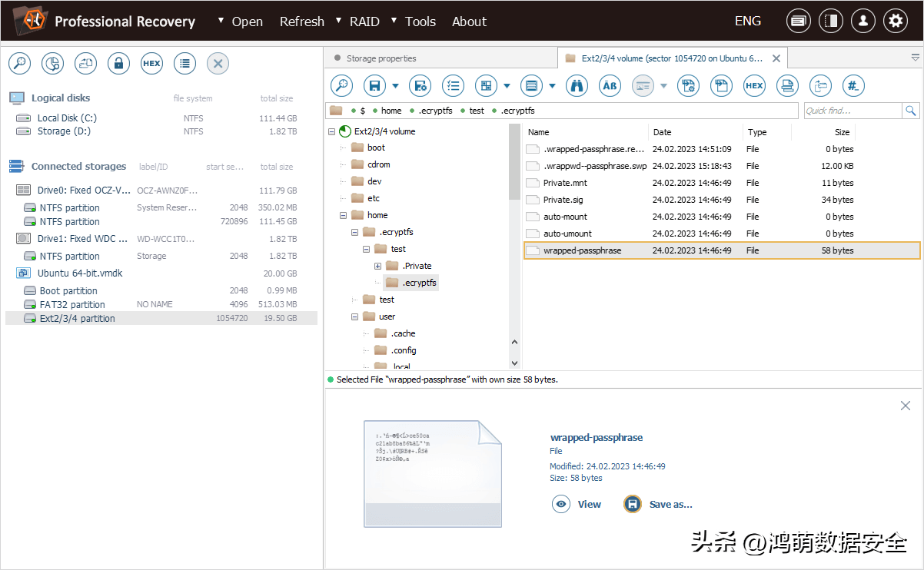
Task: Click the View button in preview pane
Action: point(577,504)
